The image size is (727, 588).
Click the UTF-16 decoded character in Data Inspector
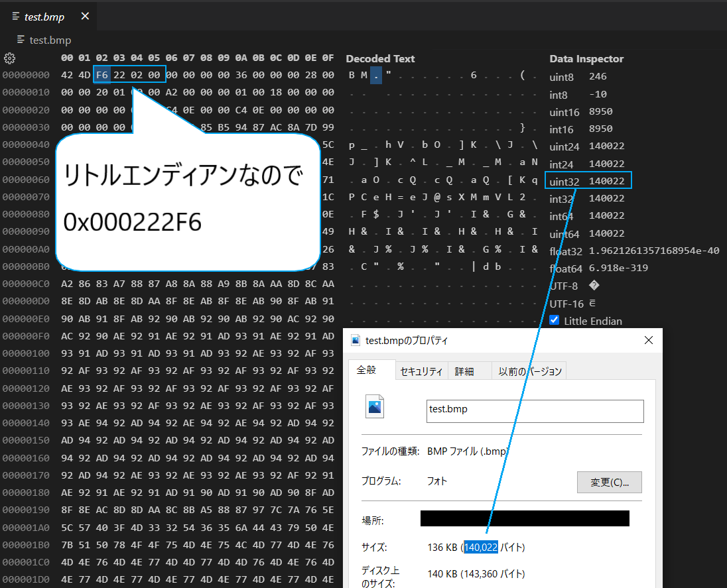tap(592, 304)
